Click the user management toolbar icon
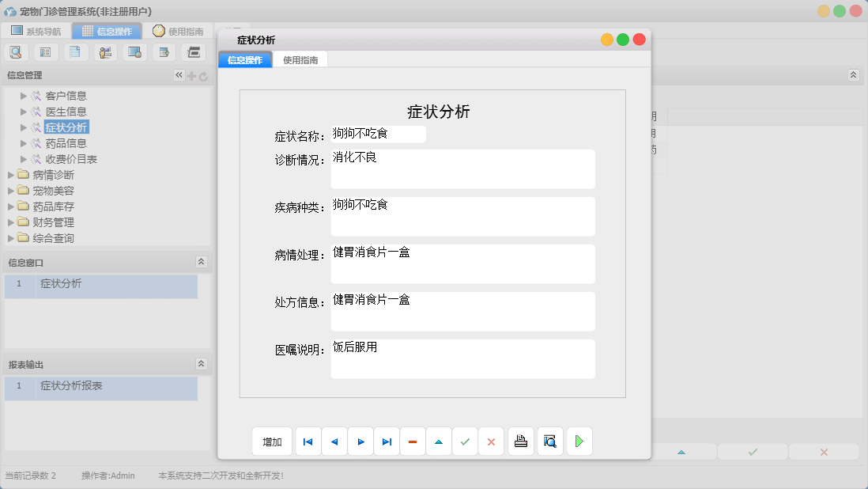Screen dimensions: 868x489 (105, 51)
